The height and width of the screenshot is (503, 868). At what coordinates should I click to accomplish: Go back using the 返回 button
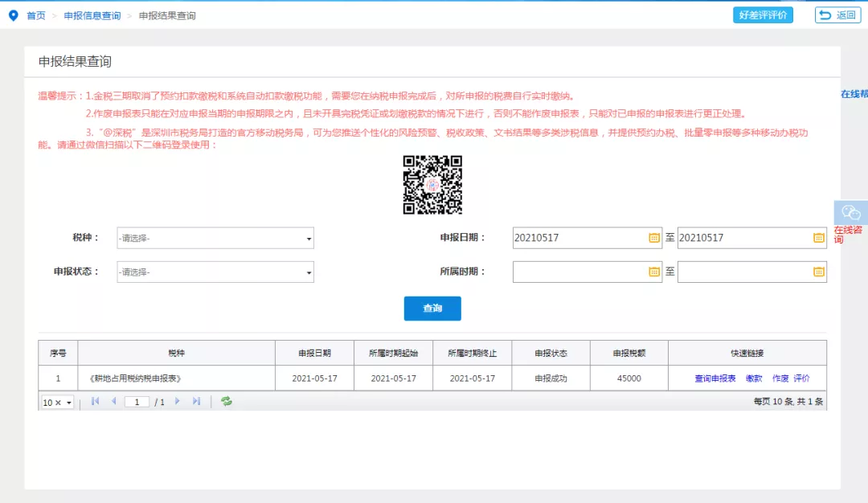(x=836, y=14)
